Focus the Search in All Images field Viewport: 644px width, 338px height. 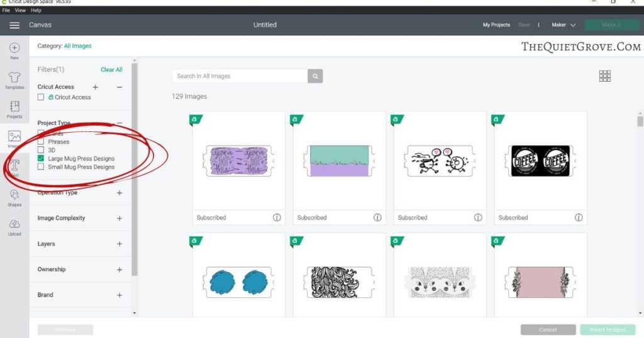click(240, 76)
